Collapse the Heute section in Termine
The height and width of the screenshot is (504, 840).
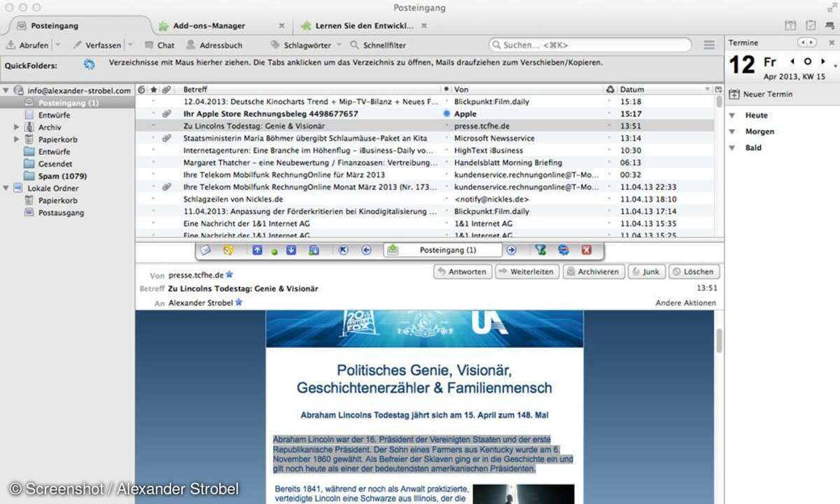click(732, 115)
